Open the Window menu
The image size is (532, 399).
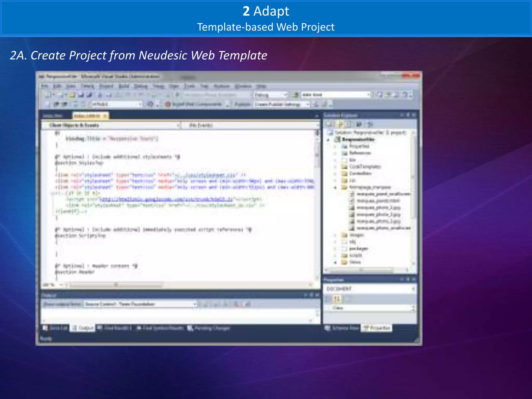tap(243, 86)
